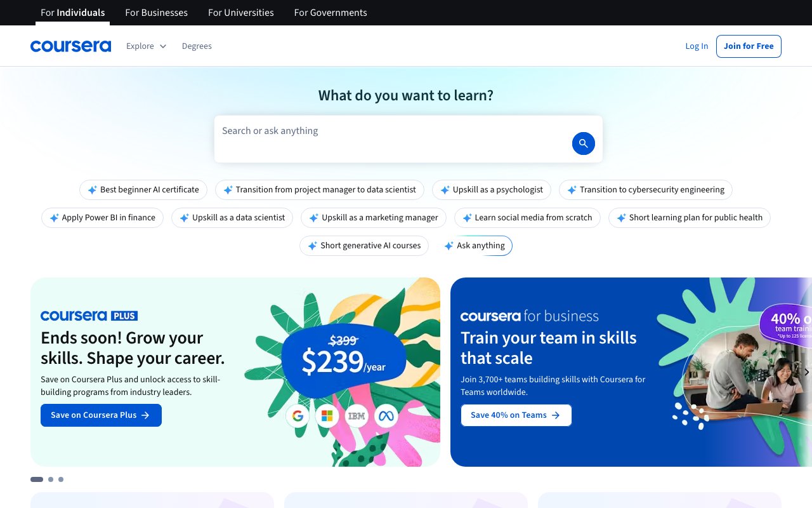Choose the Best beginner AI certificate suggestion
Viewport: 812px width, 508px height.
pos(143,190)
